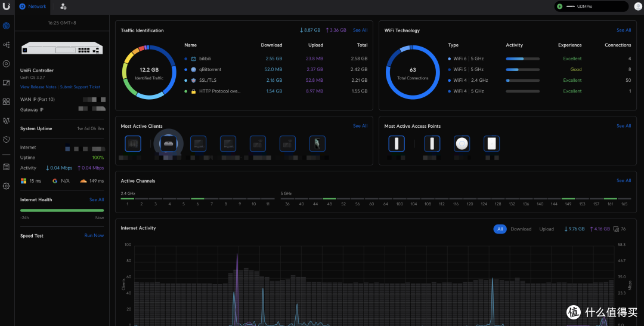Select active 2.4 GHz channel 1 marker
This screenshot has height=326, width=644.
click(x=128, y=199)
